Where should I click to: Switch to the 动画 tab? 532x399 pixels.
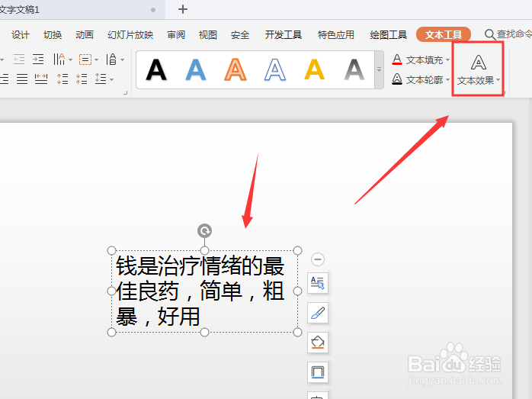pos(85,34)
